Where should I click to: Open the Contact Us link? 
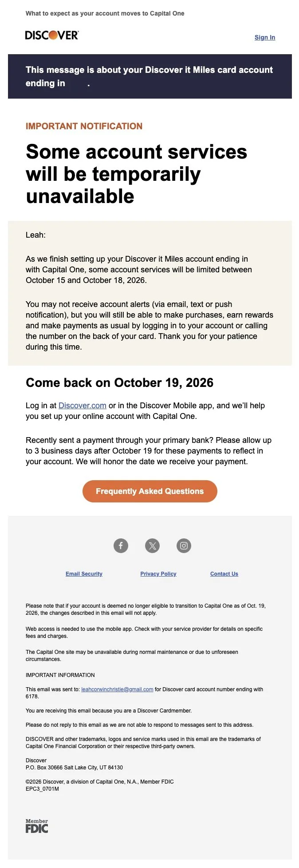[x=224, y=574]
